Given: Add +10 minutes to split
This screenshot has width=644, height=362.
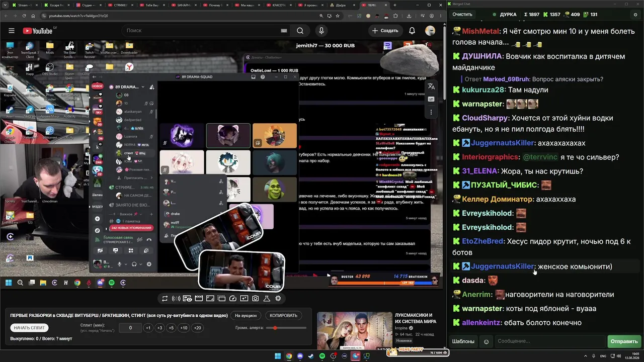Looking at the screenshot, I should click(x=184, y=328).
